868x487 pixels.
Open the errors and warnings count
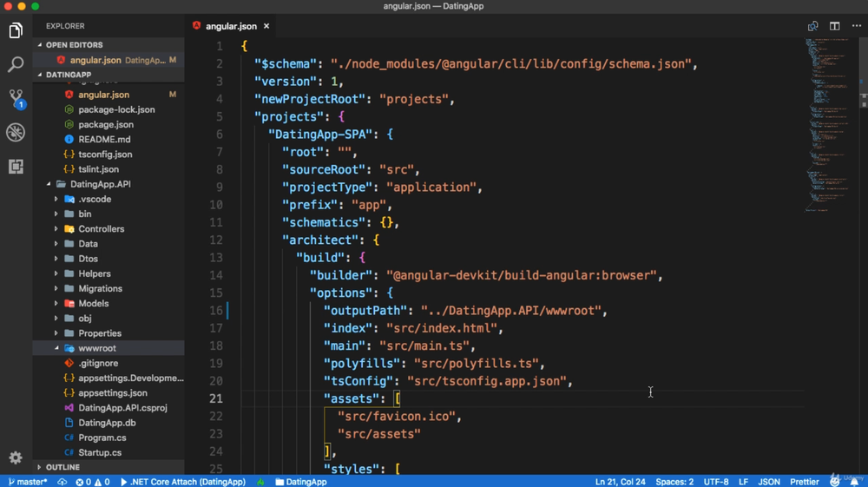(93, 482)
